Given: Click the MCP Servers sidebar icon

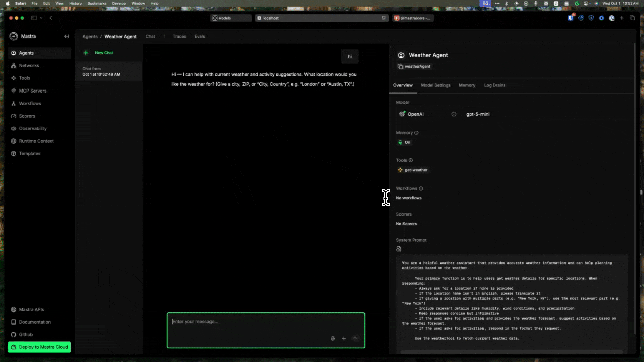Looking at the screenshot, I should 13,90.
